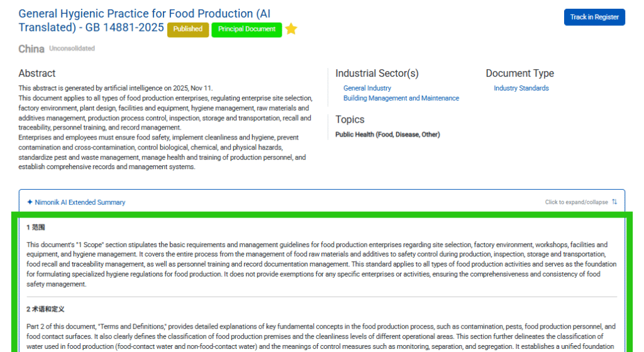Select the China jurisdiction label
Viewport: 644px width, 352px height.
[x=31, y=49]
